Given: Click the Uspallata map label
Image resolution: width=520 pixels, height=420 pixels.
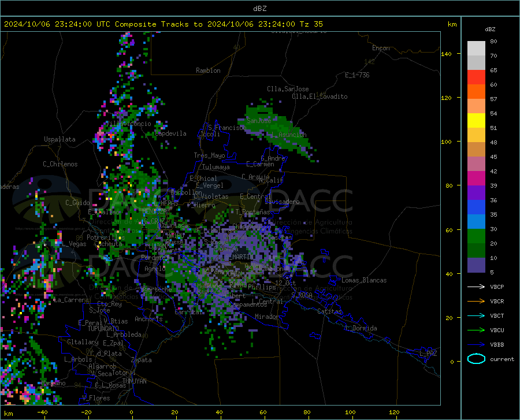Looking at the screenshot, I should 60,139.
